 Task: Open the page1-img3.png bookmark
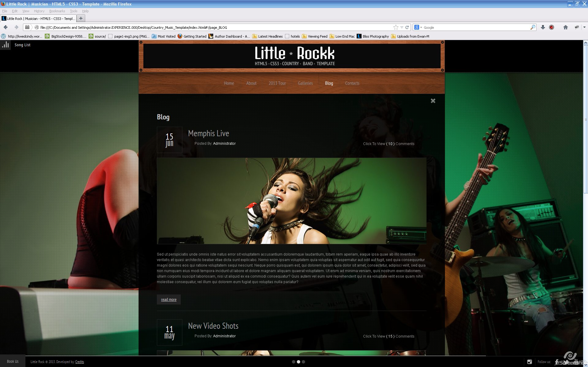[129, 36]
